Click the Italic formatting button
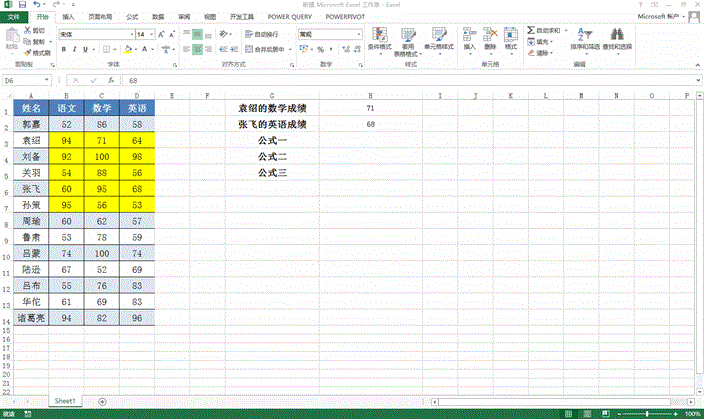The width and height of the screenshot is (704, 419). 72,48
